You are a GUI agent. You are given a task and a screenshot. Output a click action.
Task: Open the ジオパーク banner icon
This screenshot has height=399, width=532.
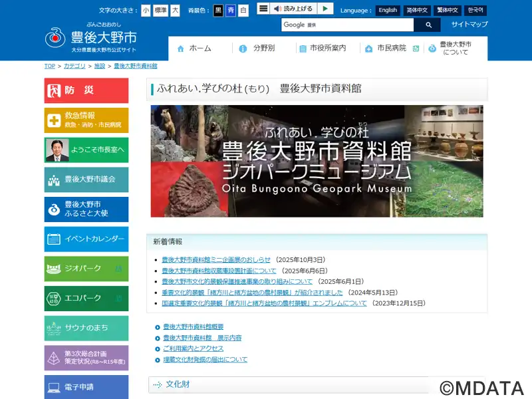54,269
